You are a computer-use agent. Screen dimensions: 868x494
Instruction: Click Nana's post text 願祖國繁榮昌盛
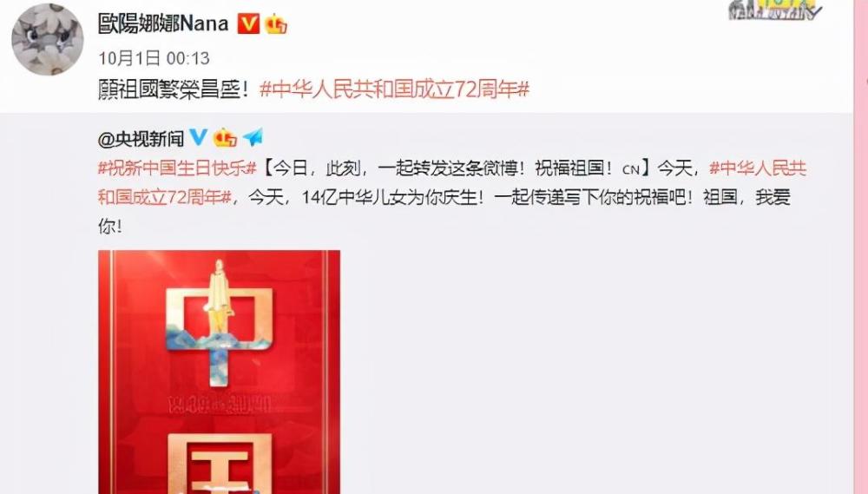click(x=174, y=89)
